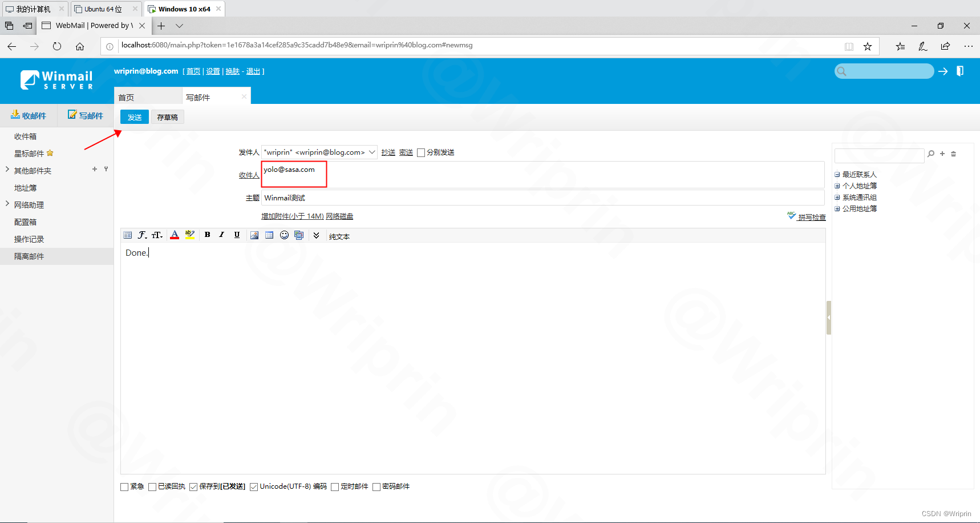
Task: Open the 配置箱 settings item
Action: click(x=25, y=222)
